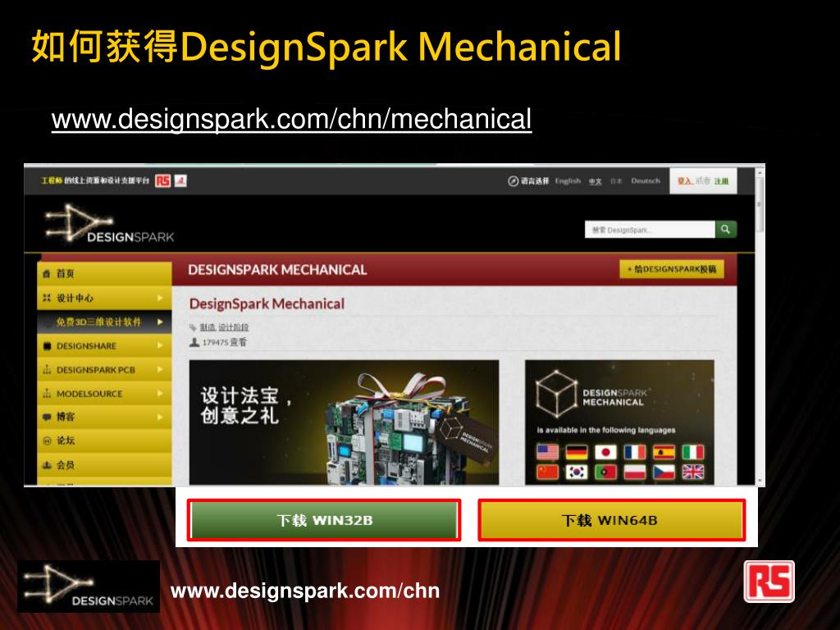Click the 制造 tag link
The height and width of the screenshot is (630, 840).
click(208, 327)
